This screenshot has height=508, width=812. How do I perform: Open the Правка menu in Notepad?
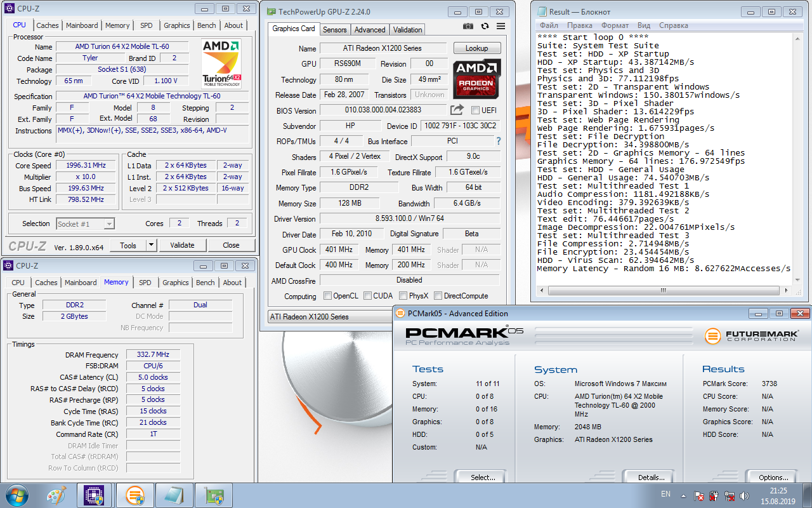pyautogui.click(x=580, y=25)
